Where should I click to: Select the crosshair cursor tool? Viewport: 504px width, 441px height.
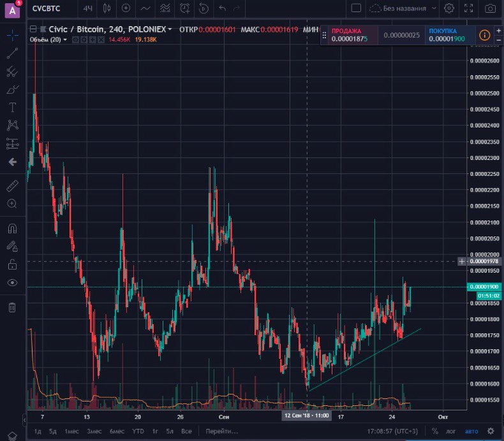click(x=12, y=35)
